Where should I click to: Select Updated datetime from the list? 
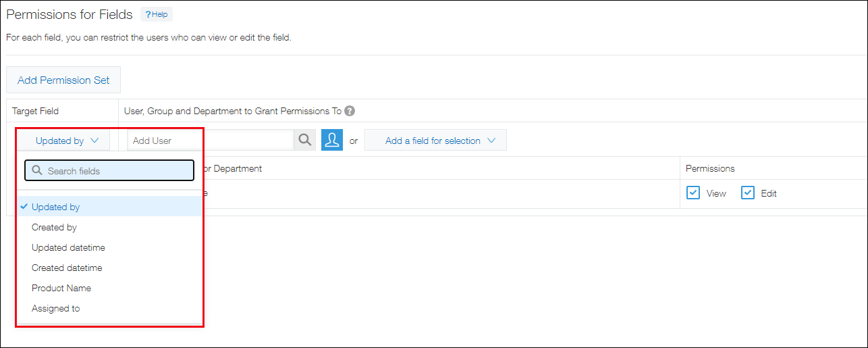(x=68, y=247)
